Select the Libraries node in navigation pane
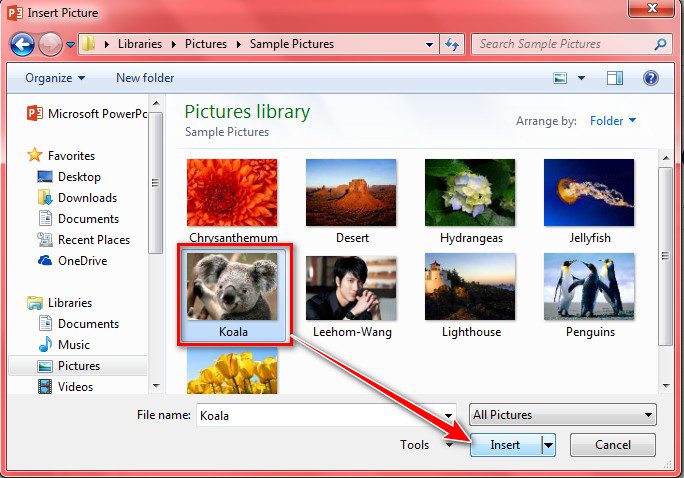Viewport: 684px width, 478px height. click(70, 303)
